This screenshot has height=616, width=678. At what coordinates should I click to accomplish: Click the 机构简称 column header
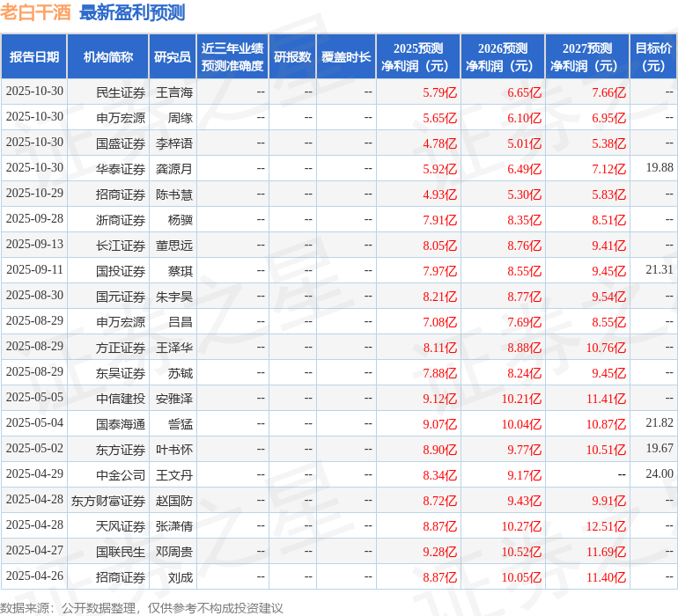point(107,57)
